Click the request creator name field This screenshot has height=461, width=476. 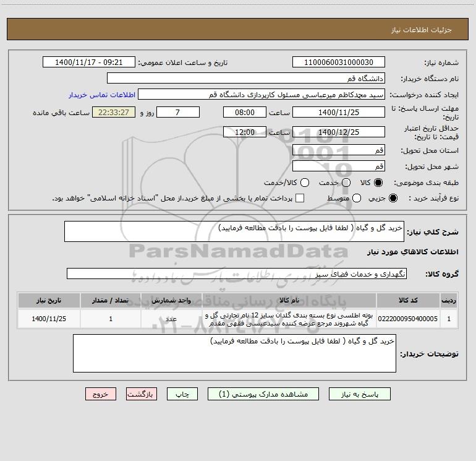click(261, 94)
